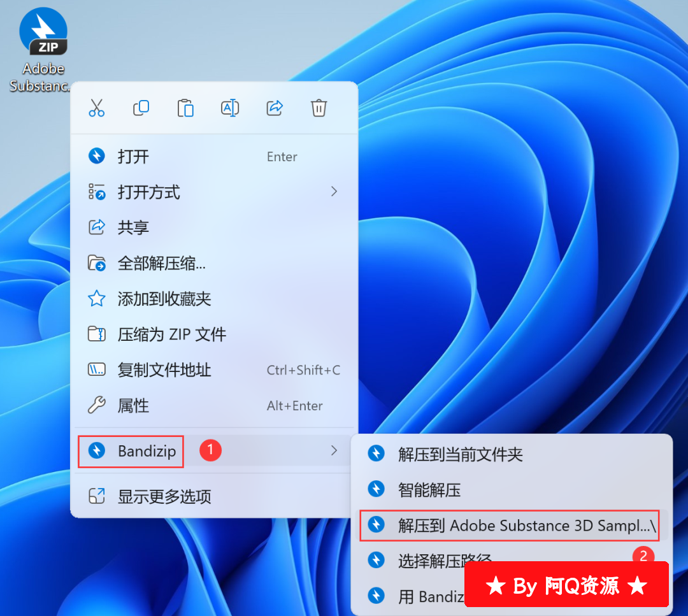This screenshot has height=616, width=688.
Task: Click 显示更多选项 at menu bottom
Action: click(x=164, y=497)
